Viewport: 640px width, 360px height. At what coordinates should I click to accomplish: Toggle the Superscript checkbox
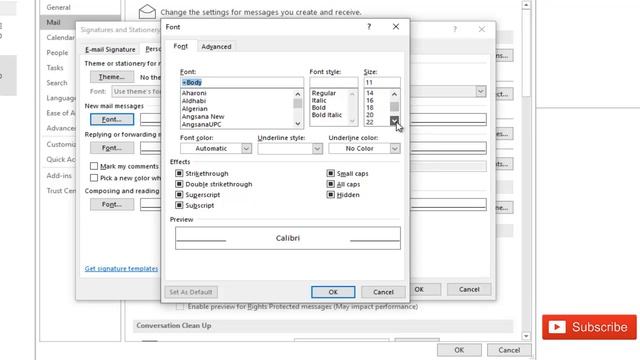pyautogui.click(x=179, y=195)
